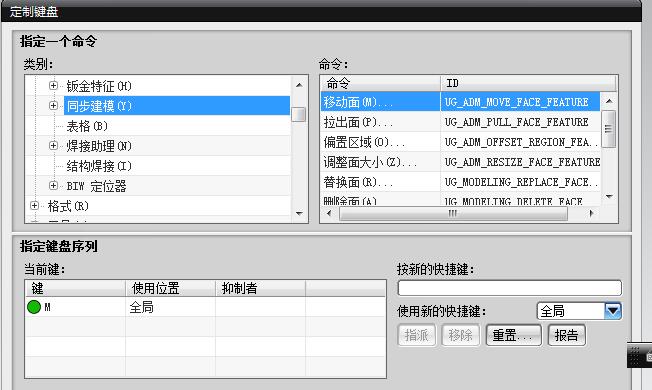The height and width of the screenshot is (390, 652).
Task: Click the 定制键盘 dialog title bar
Action: pyautogui.click(x=320, y=12)
